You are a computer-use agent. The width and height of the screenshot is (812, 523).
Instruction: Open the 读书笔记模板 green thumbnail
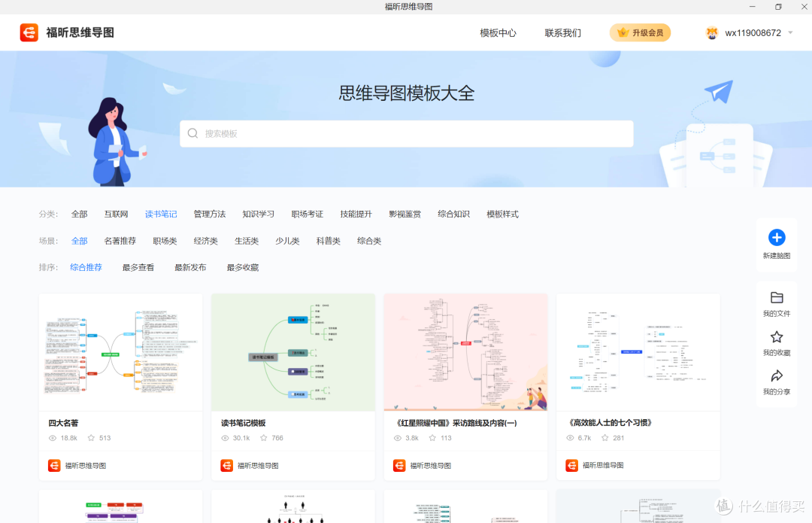tap(293, 352)
